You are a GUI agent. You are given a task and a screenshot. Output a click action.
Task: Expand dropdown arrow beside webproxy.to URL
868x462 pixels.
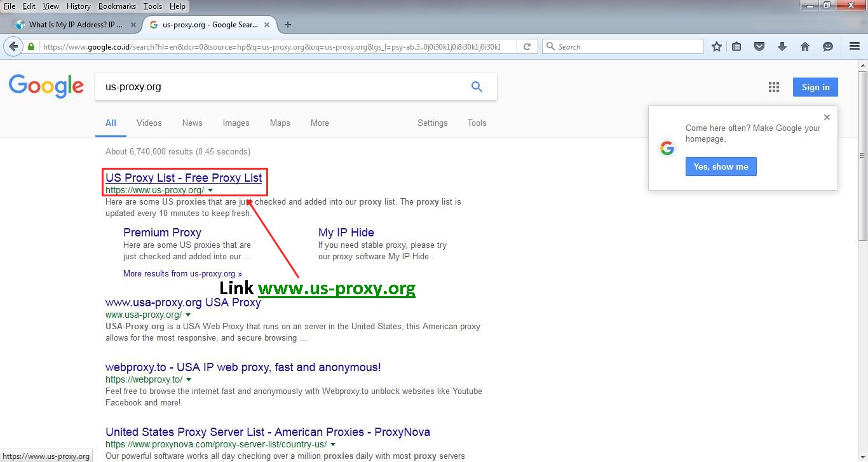189,380
